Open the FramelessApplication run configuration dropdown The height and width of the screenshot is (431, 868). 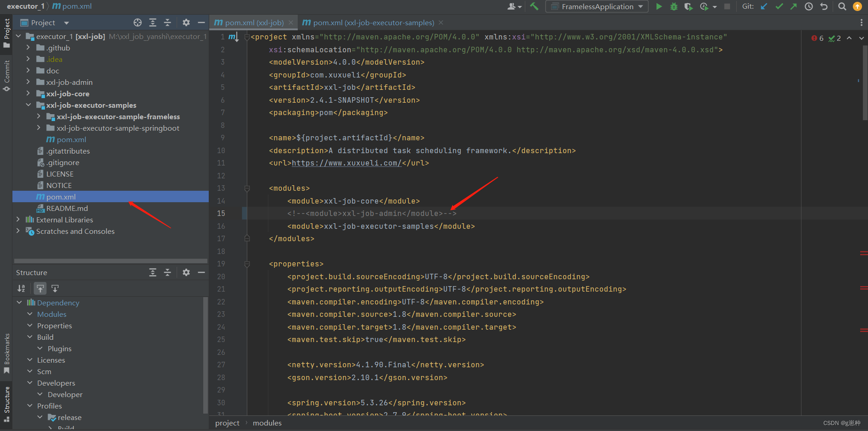click(x=597, y=6)
